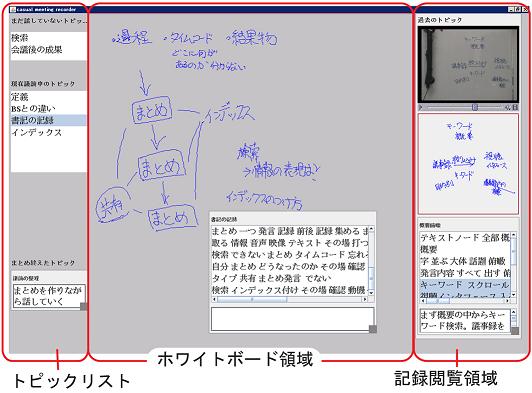Select overview row starting 発言内容 すべて 出す
This screenshot has height=393, width=532.
pos(465,273)
